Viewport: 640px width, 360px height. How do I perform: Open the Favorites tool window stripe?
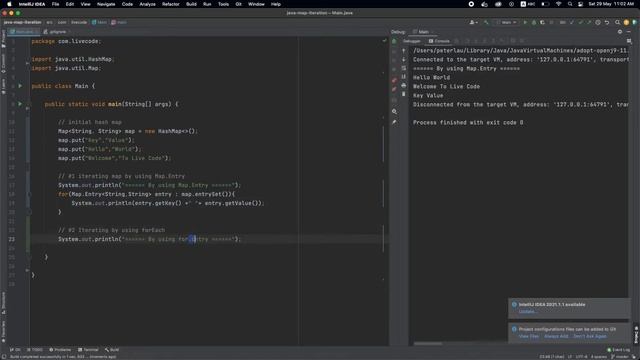[4, 330]
